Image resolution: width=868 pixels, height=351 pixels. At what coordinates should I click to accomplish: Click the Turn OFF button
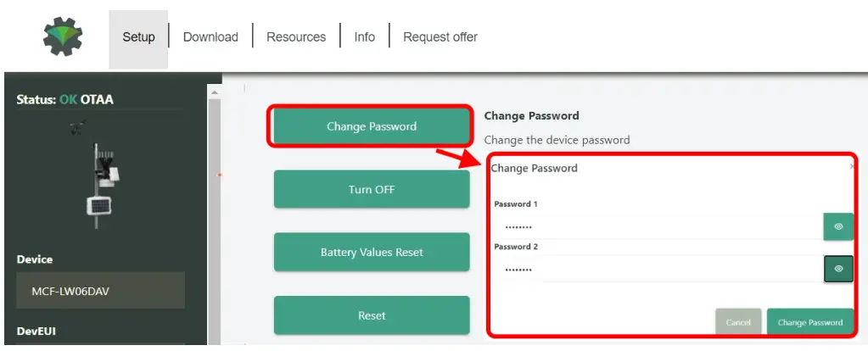pos(371,189)
